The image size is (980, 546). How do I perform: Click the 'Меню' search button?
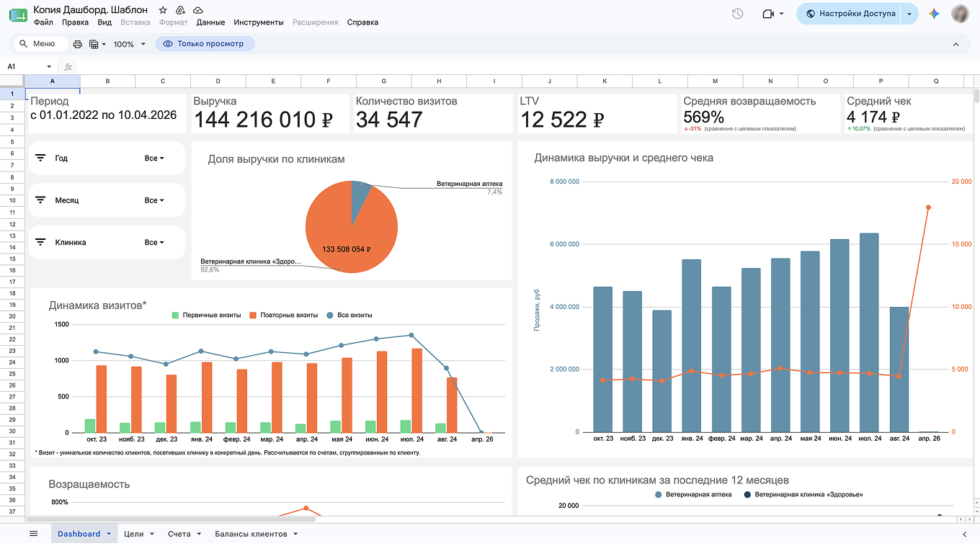tap(40, 44)
